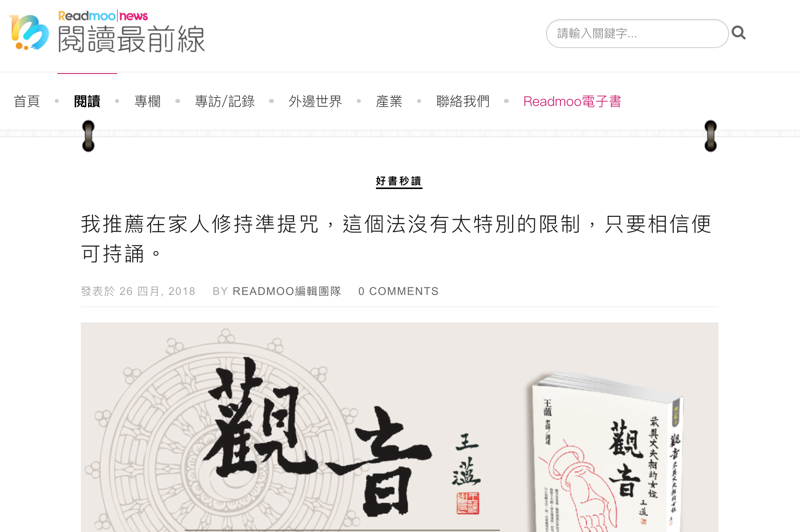This screenshot has height=532, width=800.
Task: Click the colorful Readmoo logo icon
Action: pyautogui.click(x=29, y=32)
